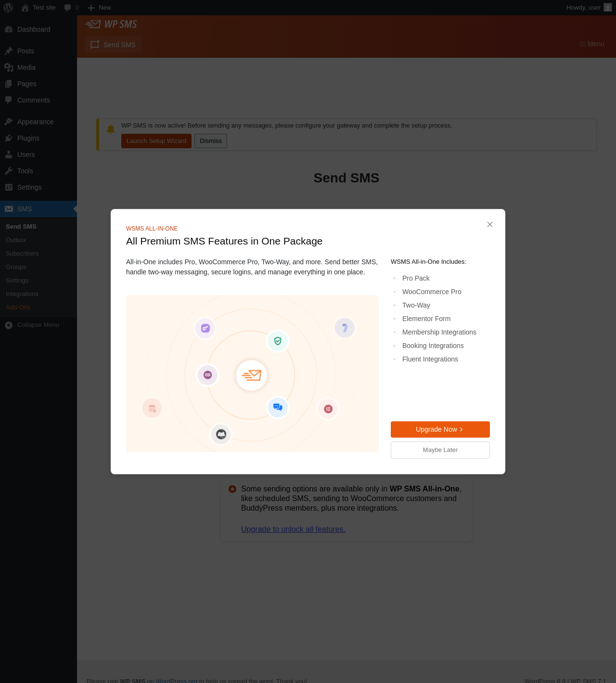Image resolution: width=616 pixels, height=683 pixels.
Task: Click the Maybe Later button
Action: [x=440, y=450]
